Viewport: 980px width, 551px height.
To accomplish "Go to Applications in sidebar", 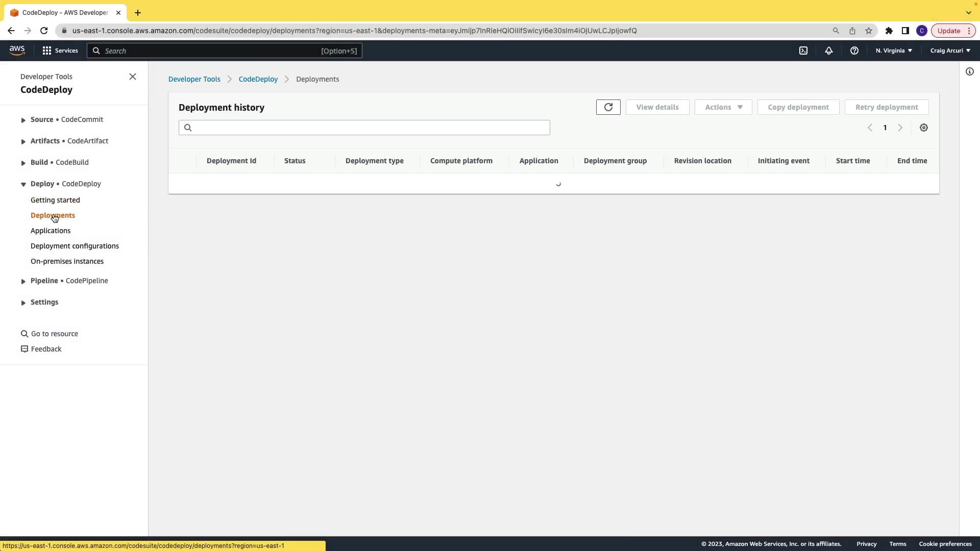I will 51,231.
